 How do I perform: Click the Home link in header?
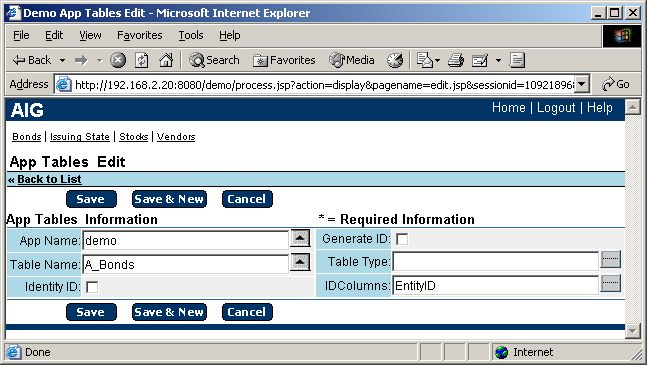tap(508, 108)
